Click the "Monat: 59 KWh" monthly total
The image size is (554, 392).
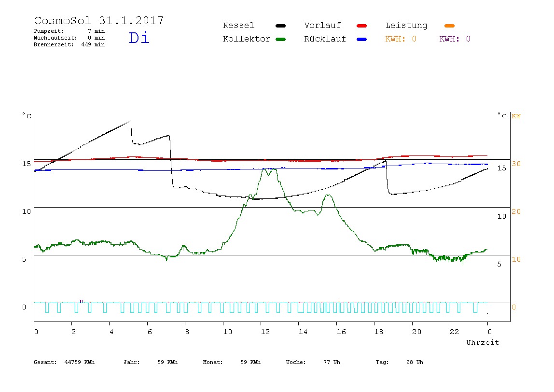click(x=232, y=362)
